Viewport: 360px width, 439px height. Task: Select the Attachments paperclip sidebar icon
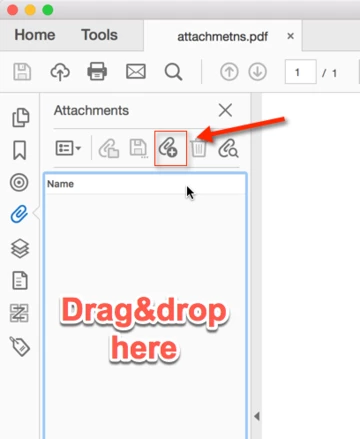[19, 214]
